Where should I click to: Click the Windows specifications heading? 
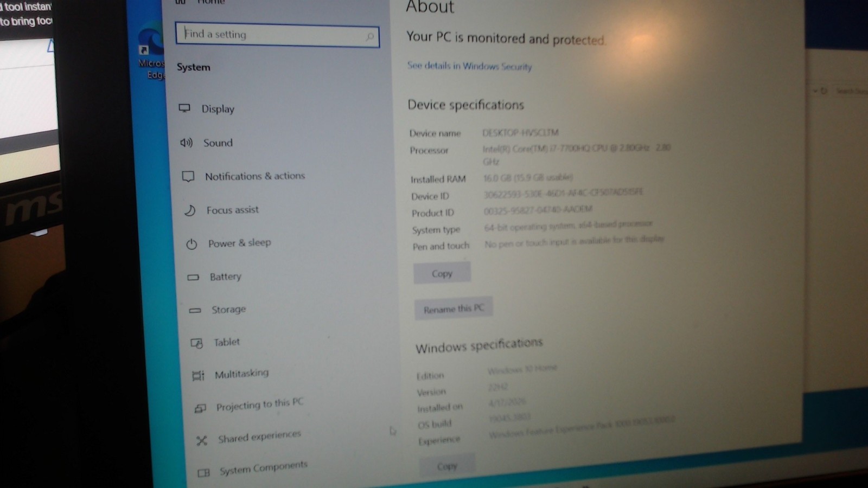pyautogui.click(x=480, y=345)
